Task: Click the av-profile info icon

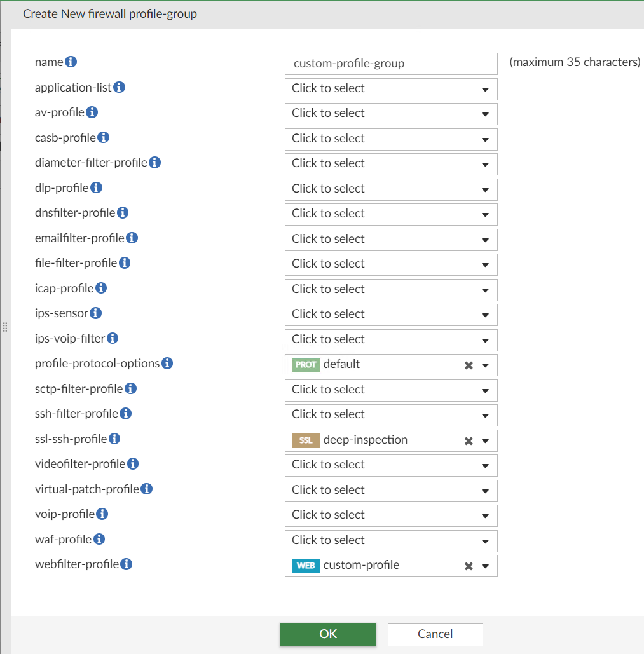Action: point(92,112)
